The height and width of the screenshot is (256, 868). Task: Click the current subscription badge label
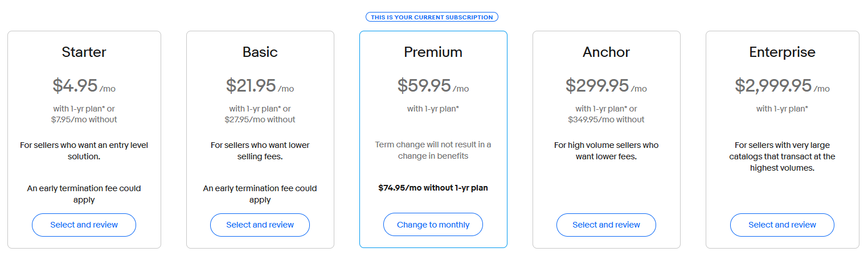pos(432,17)
